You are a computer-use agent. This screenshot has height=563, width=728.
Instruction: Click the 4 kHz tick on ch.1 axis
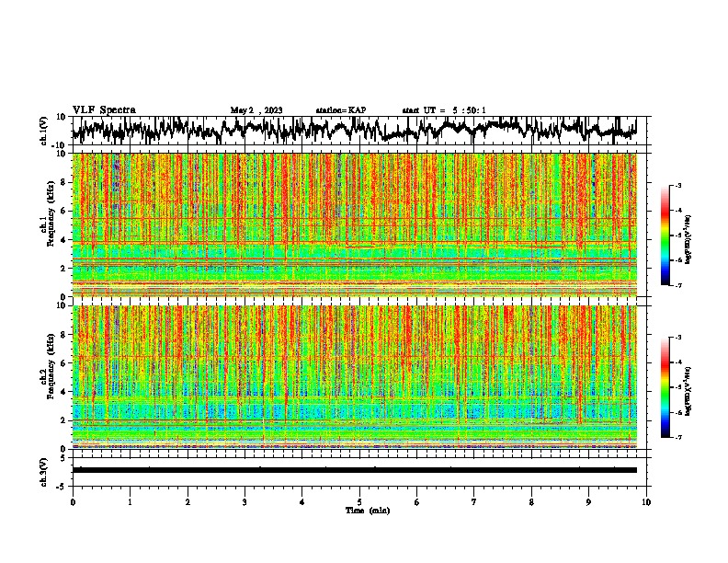[x=63, y=240]
